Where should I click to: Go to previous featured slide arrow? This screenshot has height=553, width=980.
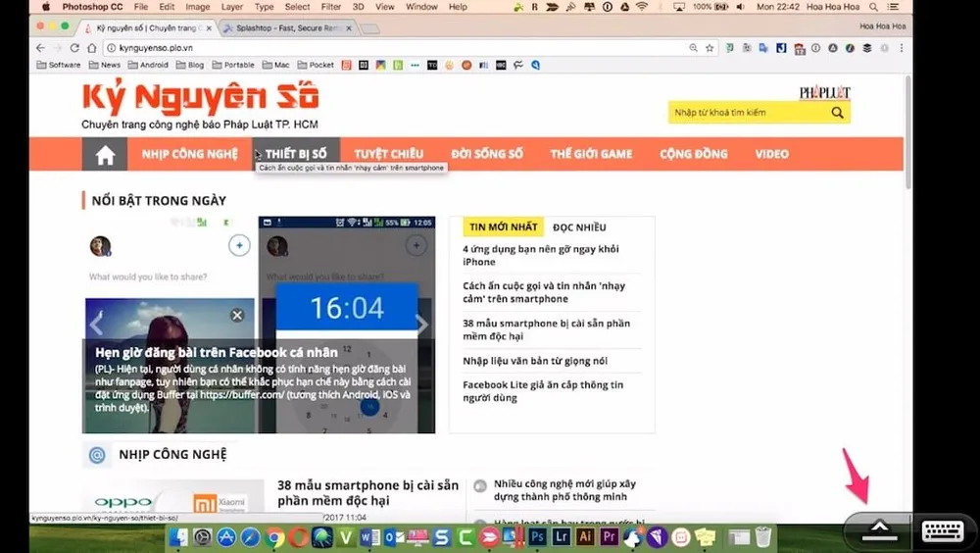tap(96, 325)
